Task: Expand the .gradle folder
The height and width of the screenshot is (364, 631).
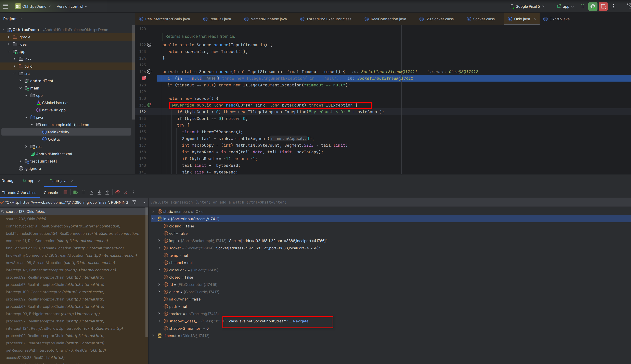Action: pyautogui.click(x=9, y=37)
